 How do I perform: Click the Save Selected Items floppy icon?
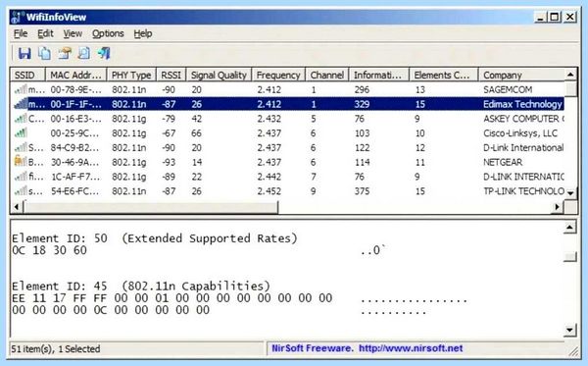(24, 53)
